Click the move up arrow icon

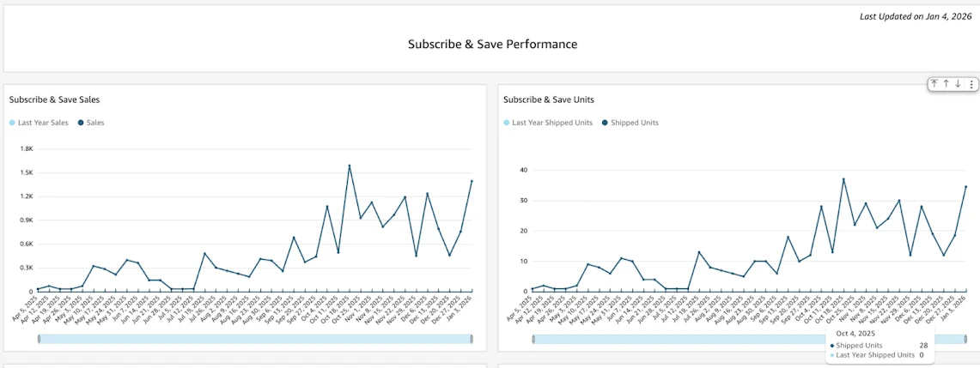click(x=947, y=84)
